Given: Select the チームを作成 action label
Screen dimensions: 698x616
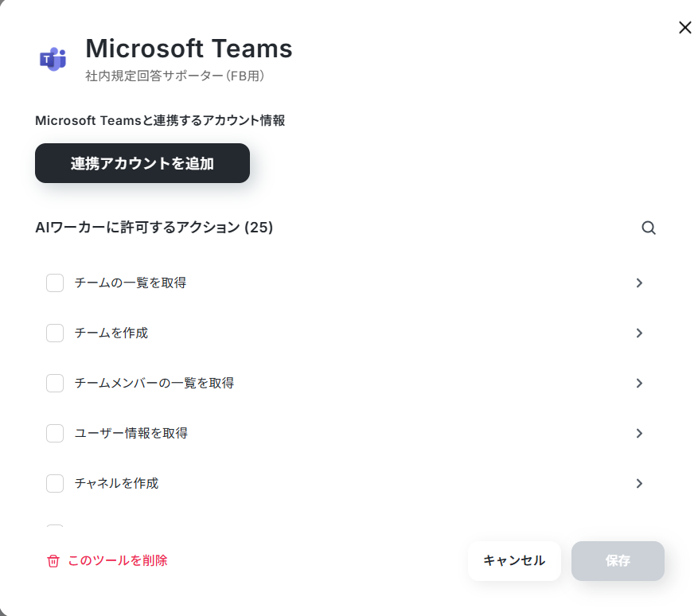Looking at the screenshot, I should 111,333.
